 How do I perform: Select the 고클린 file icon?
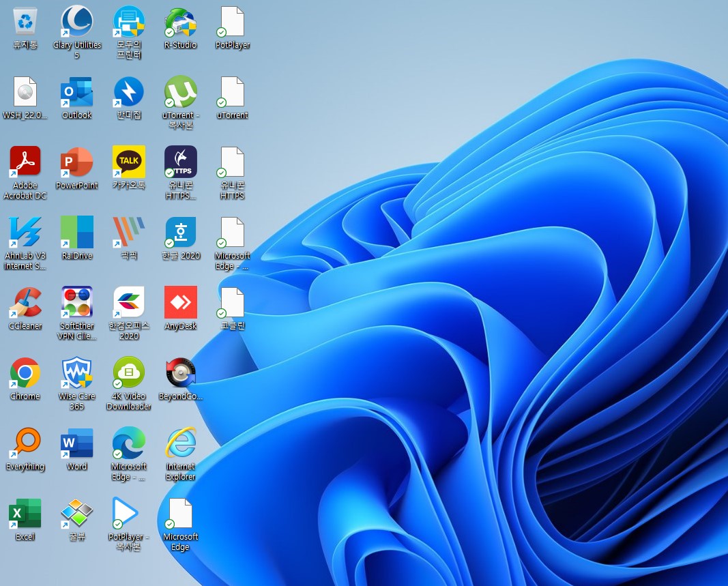point(232,302)
